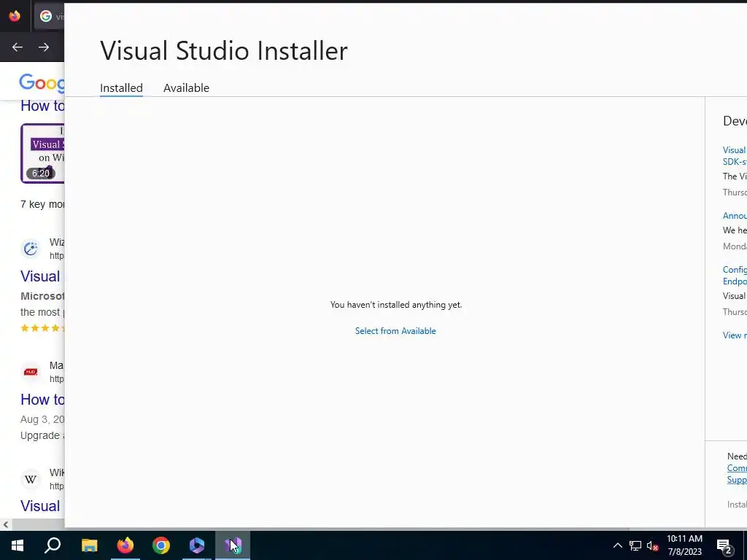Play the 6:20 video thumbnail

(42, 153)
